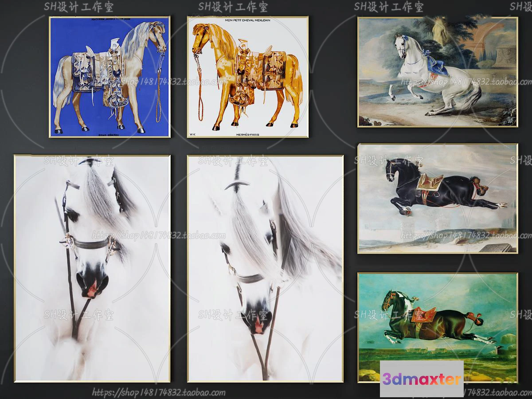Select the blue-background horse poster
The image size is (532, 399).
109,77
